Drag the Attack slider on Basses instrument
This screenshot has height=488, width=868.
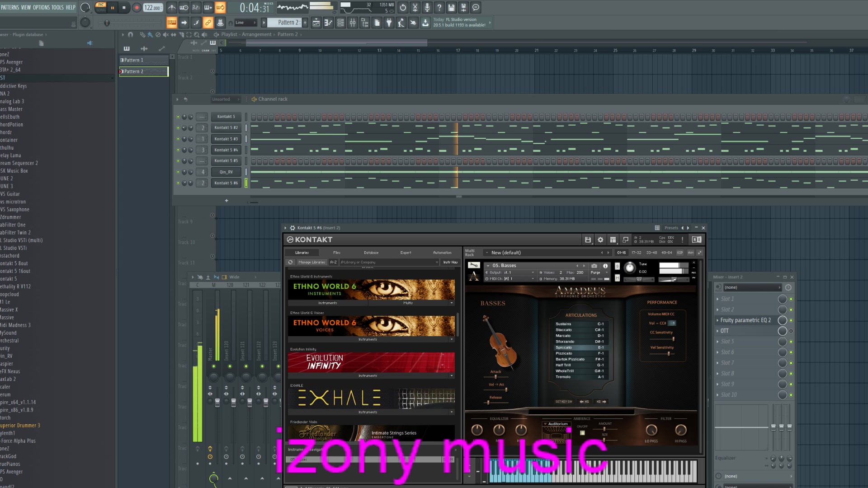(x=494, y=376)
